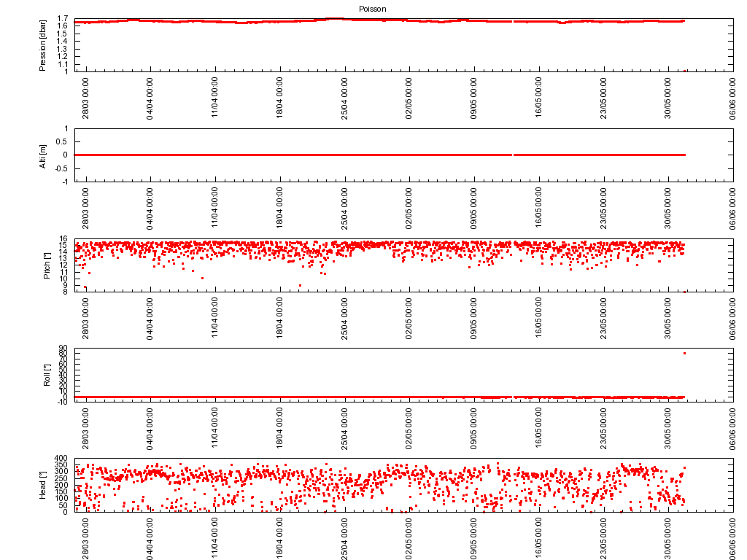Click the Roll [°] axis label
The height and width of the screenshot is (560, 747).
pyautogui.click(x=47, y=375)
